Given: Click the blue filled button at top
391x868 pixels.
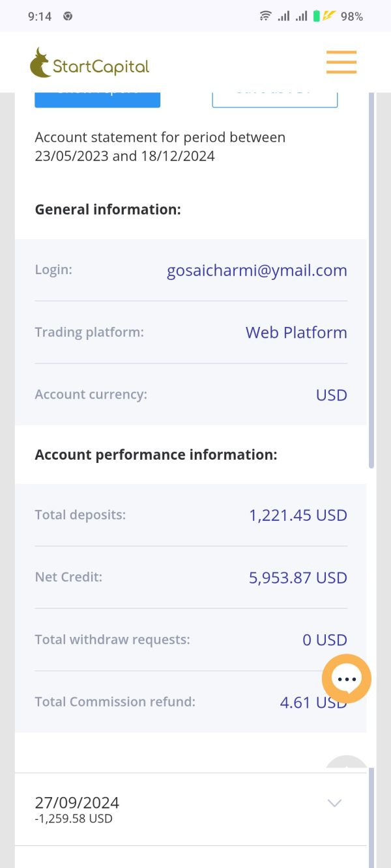Looking at the screenshot, I should coord(98,100).
